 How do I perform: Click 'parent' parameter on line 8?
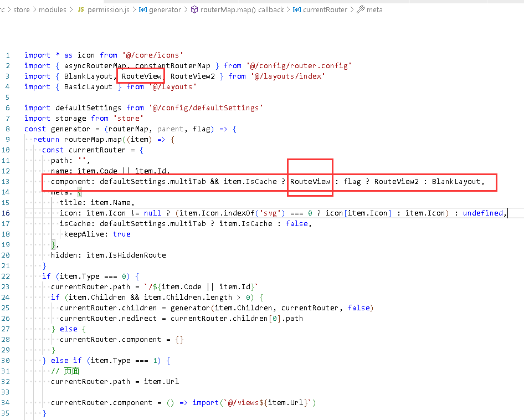tap(170, 129)
